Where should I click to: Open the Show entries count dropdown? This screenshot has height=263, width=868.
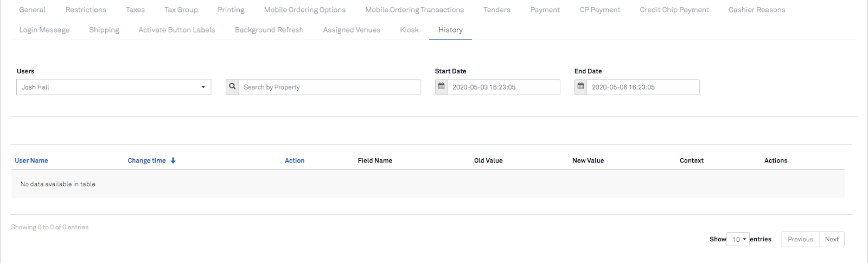738,239
